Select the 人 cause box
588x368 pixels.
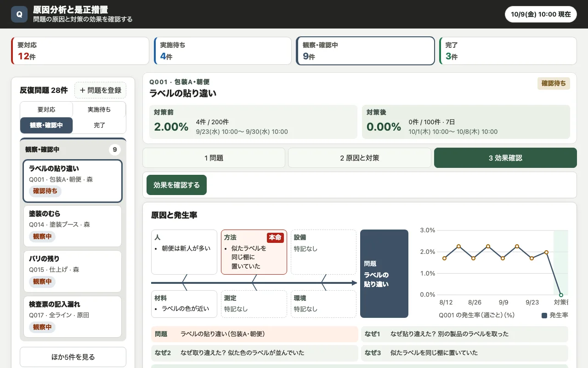point(184,252)
